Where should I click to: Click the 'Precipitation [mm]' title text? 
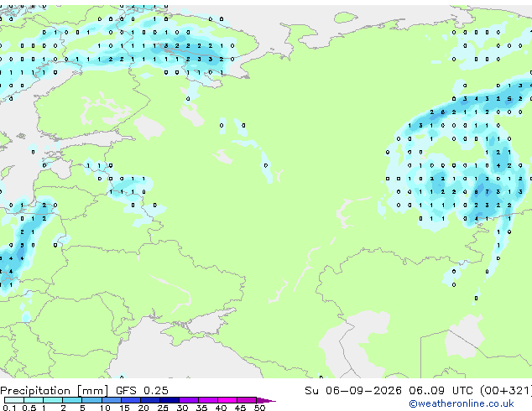(55, 391)
